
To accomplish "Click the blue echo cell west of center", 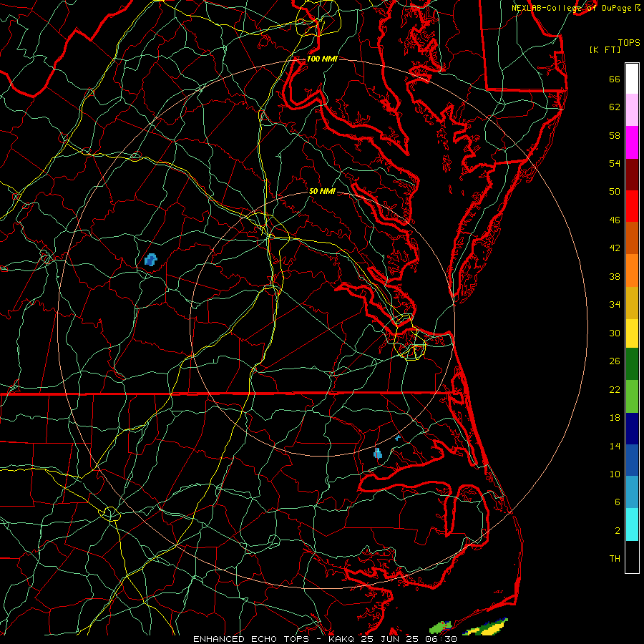I will pos(151,260).
